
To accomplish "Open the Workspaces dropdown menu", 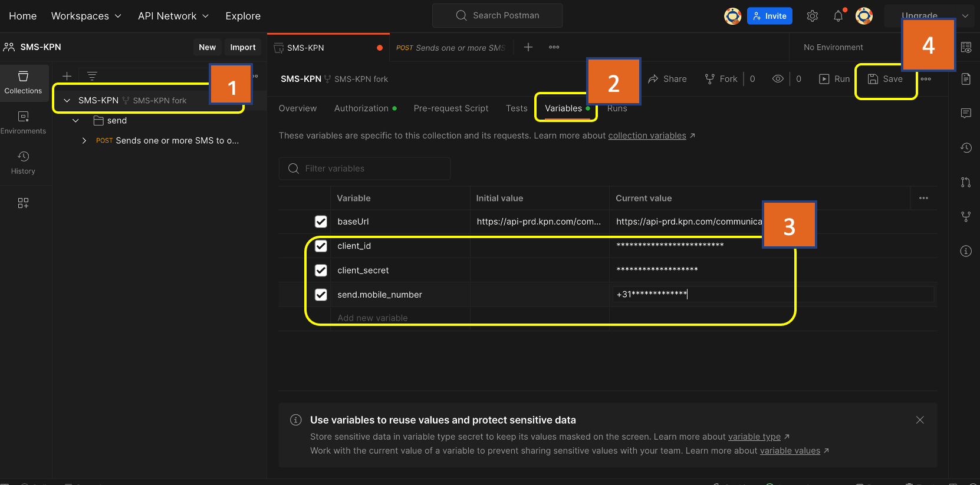I will point(86,16).
